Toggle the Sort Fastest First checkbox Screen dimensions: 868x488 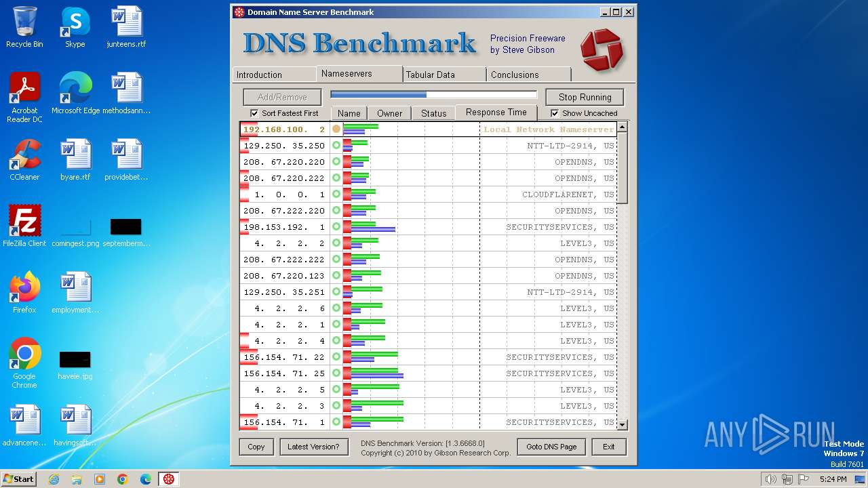(x=254, y=113)
